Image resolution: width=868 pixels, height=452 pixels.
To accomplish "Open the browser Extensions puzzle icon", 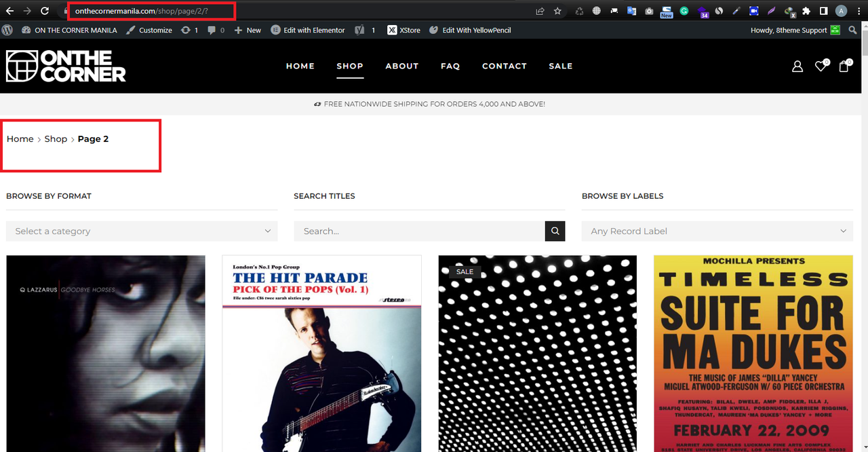I will coord(806,11).
